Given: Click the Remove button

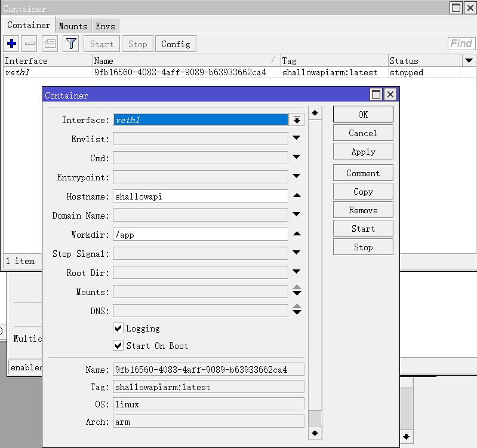Looking at the screenshot, I should [x=363, y=210].
